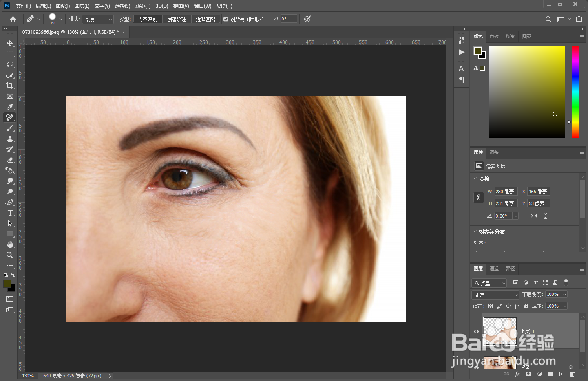This screenshot has width=588, height=381.
Task: Choose Content-Aware type button
Action: (x=148, y=19)
